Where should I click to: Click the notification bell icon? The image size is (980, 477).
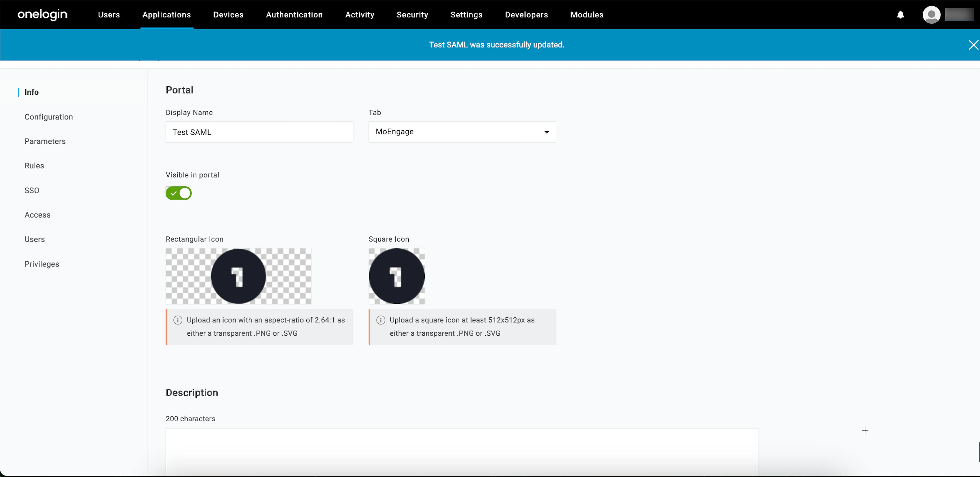click(900, 15)
